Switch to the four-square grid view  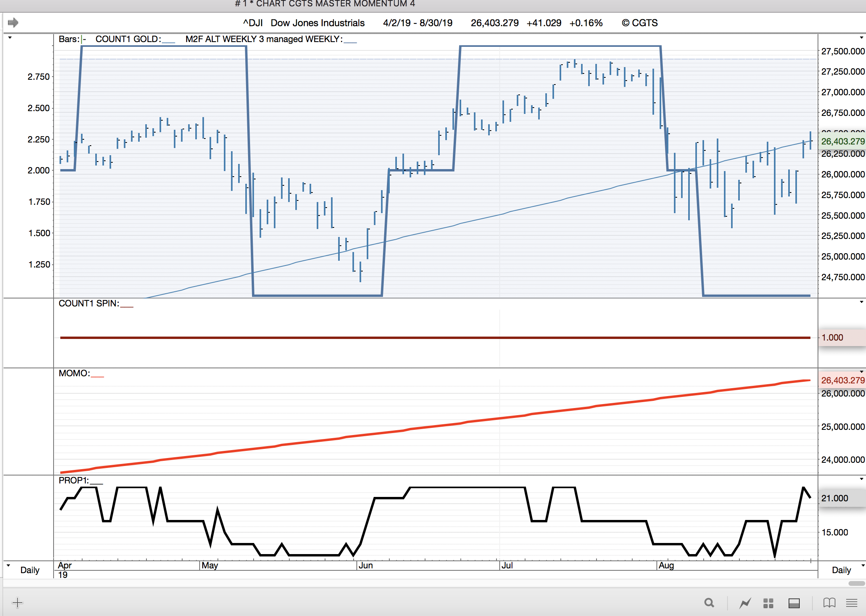(x=768, y=603)
